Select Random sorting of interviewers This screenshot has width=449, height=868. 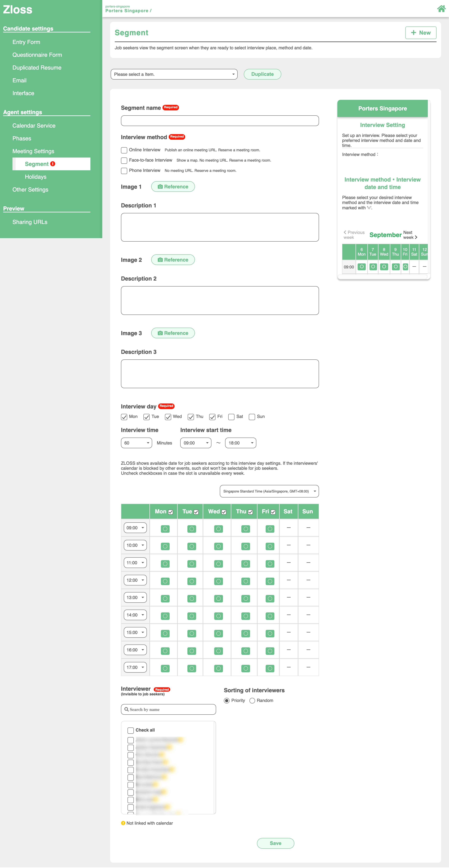(252, 701)
